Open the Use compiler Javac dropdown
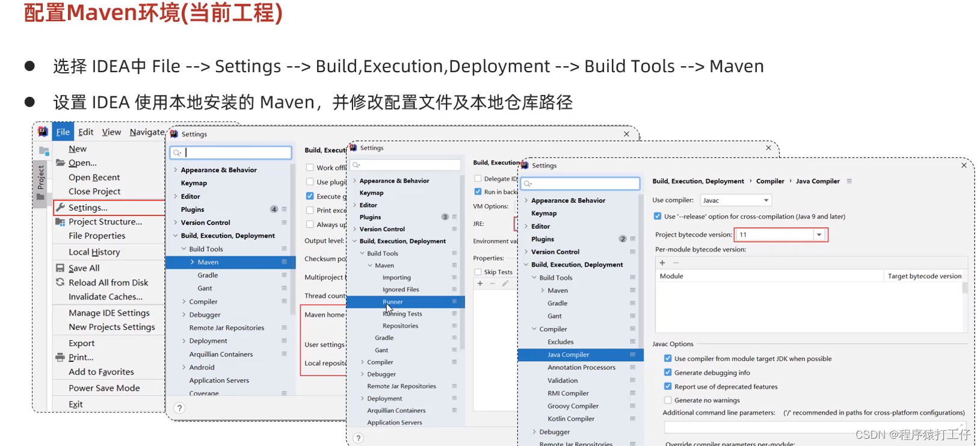 pyautogui.click(x=736, y=200)
